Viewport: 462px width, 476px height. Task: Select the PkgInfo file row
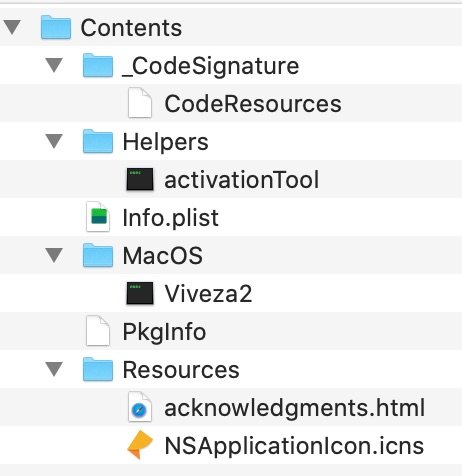pos(231,331)
